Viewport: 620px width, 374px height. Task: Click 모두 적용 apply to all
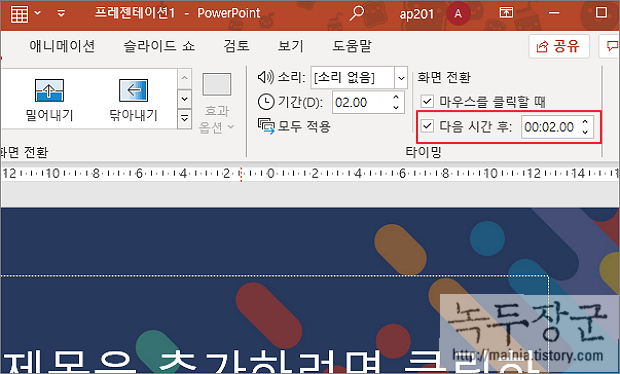click(x=294, y=126)
